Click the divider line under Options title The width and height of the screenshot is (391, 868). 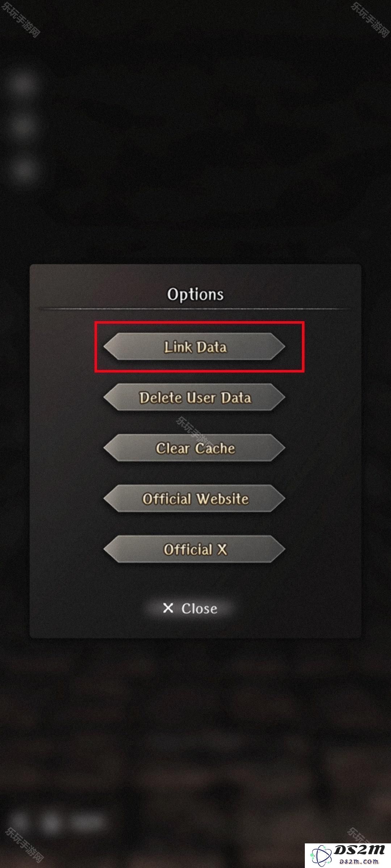click(195, 309)
